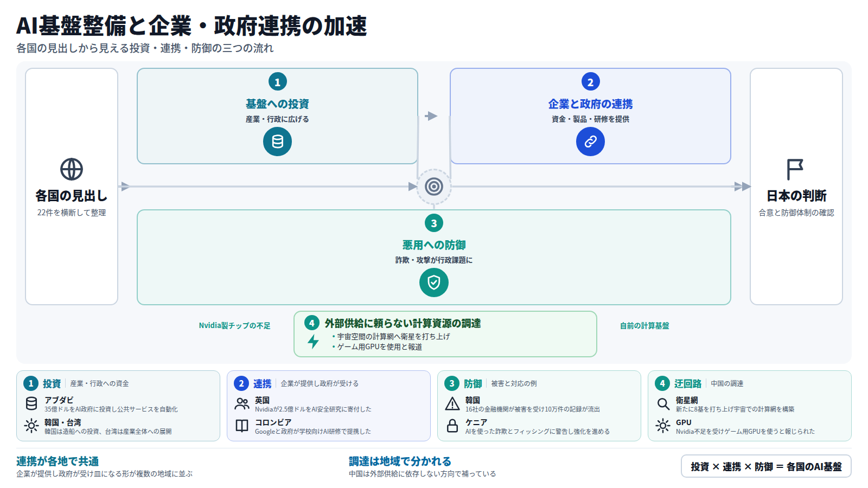Viewport: 868px width, 488px height.
Task: Click the flag icon above 日本の判断
Action: tap(795, 169)
